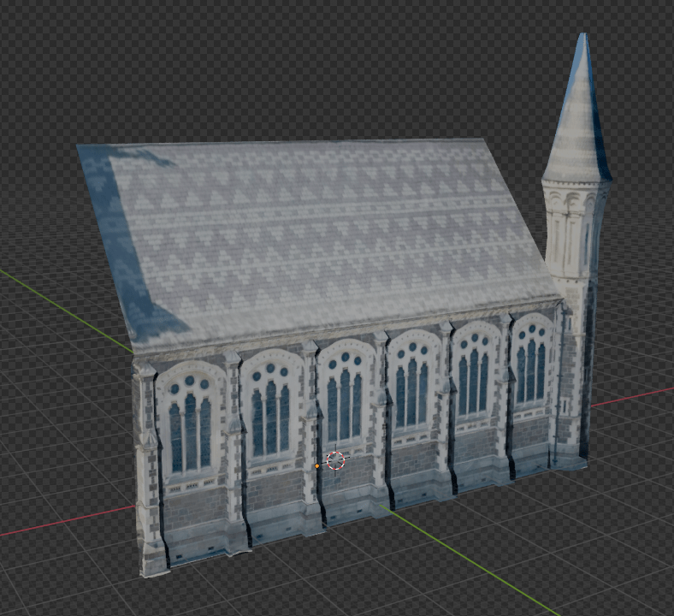Image resolution: width=674 pixels, height=616 pixels.
Task: Click the lower shaft of the tower
Action: [x=573, y=368]
